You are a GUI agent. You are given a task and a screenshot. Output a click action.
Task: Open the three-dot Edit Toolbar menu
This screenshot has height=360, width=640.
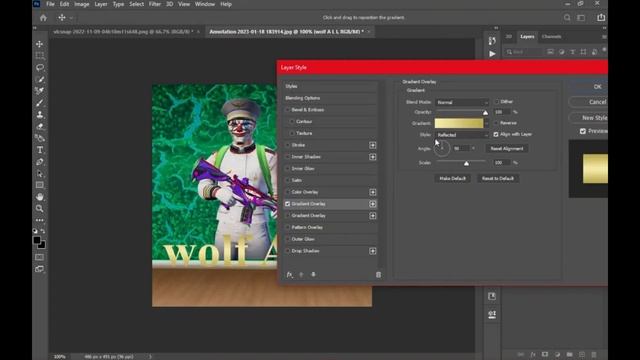tap(40, 220)
